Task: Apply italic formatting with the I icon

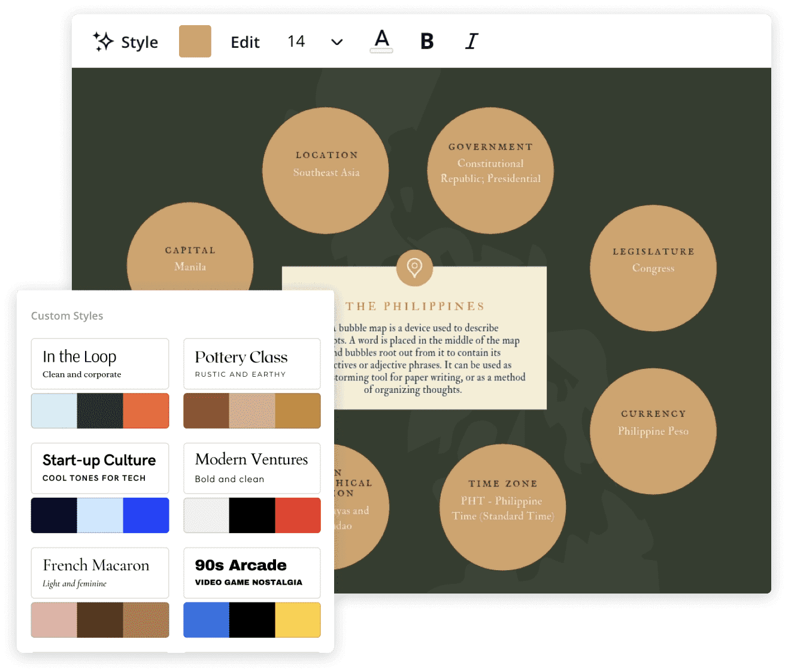Action: tap(471, 41)
